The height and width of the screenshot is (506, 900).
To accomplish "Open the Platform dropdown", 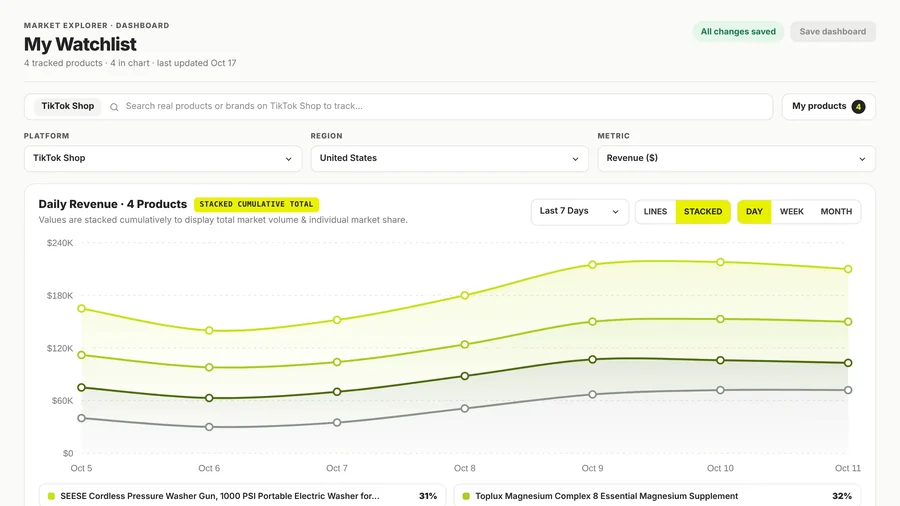I will click(x=162, y=158).
